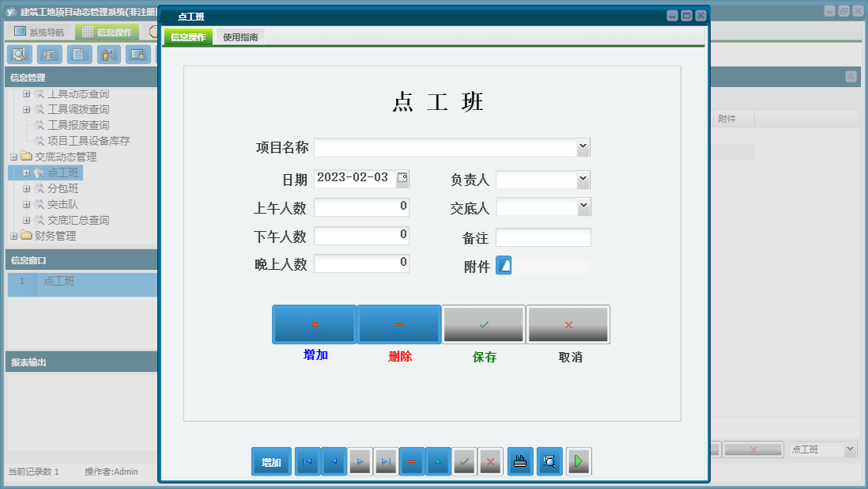Expand the 分包班 tree node

pyautogui.click(x=26, y=188)
